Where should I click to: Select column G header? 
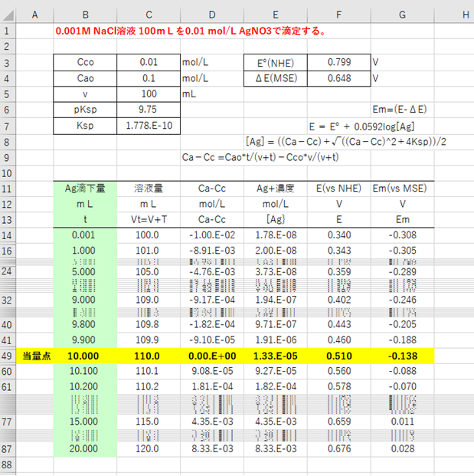click(402, 15)
